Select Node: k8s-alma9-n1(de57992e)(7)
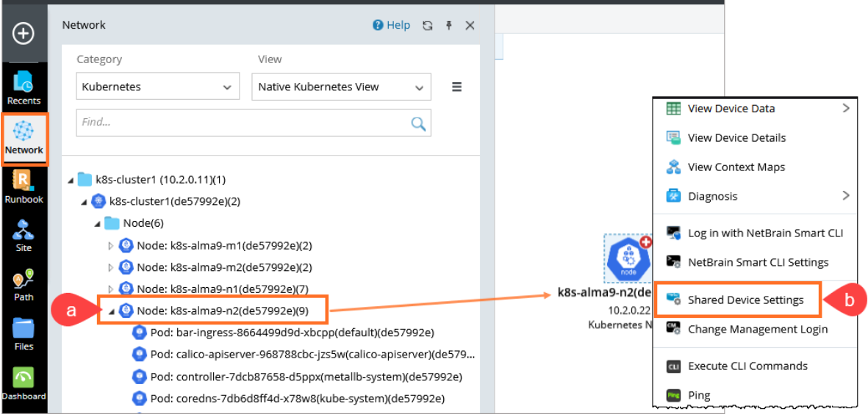The height and width of the screenshot is (417, 868). pos(213,289)
